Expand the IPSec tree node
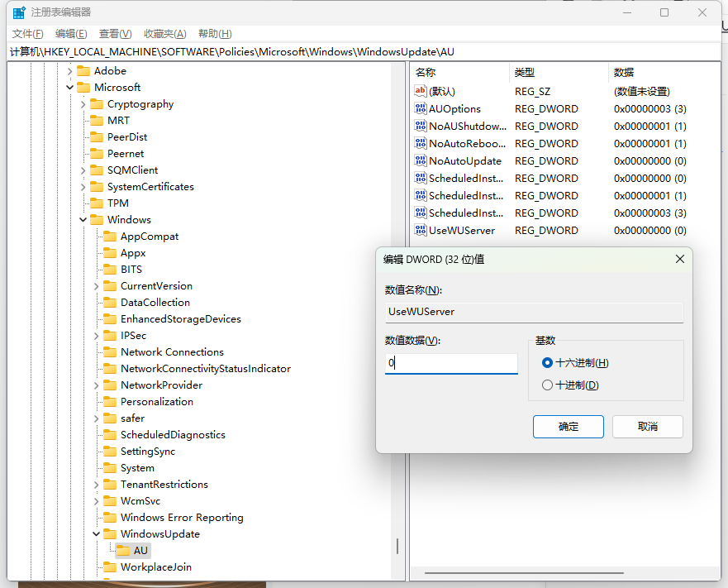This screenshot has width=728, height=588. [x=95, y=335]
